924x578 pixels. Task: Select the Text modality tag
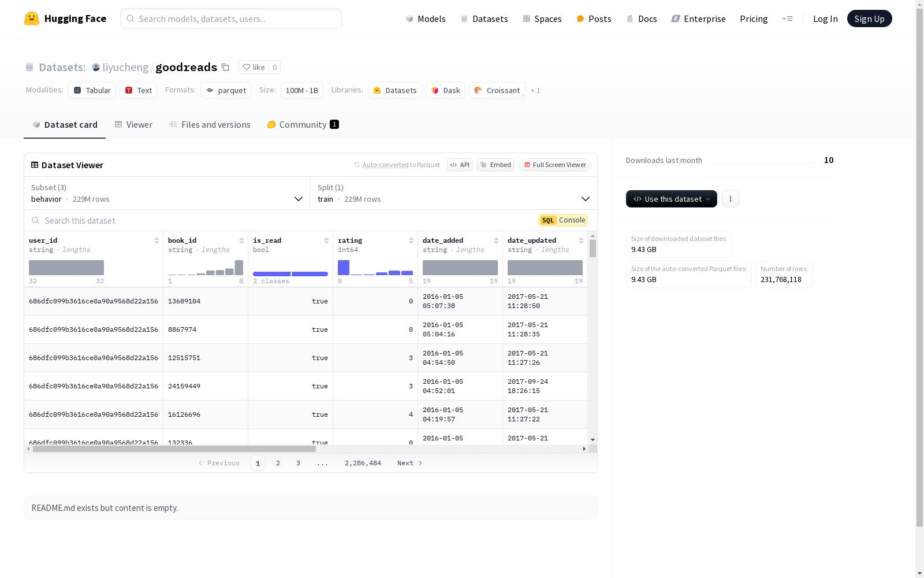click(x=139, y=90)
